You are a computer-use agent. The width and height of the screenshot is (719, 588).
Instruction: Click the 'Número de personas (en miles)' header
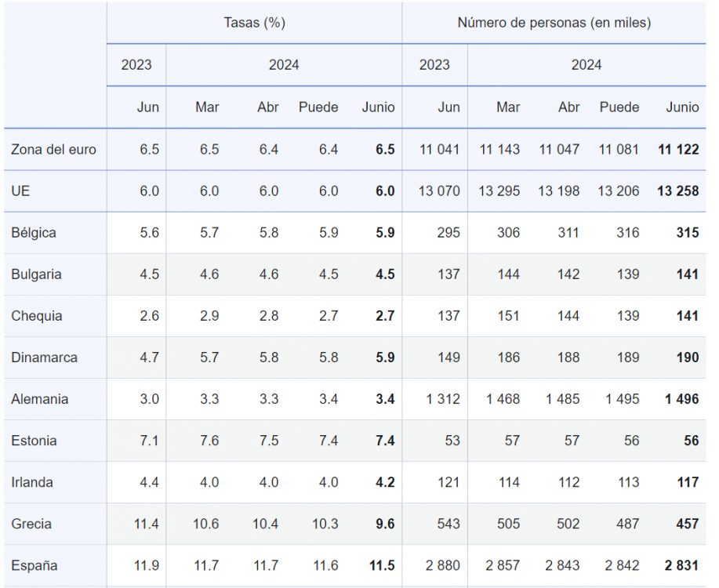(554, 23)
